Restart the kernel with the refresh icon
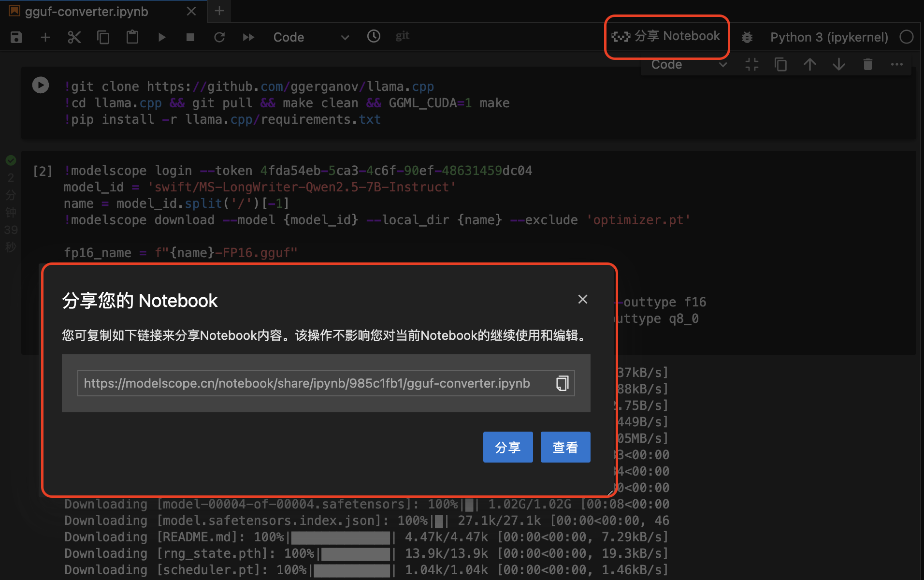This screenshot has width=924, height=580. [x=220, y=37]
